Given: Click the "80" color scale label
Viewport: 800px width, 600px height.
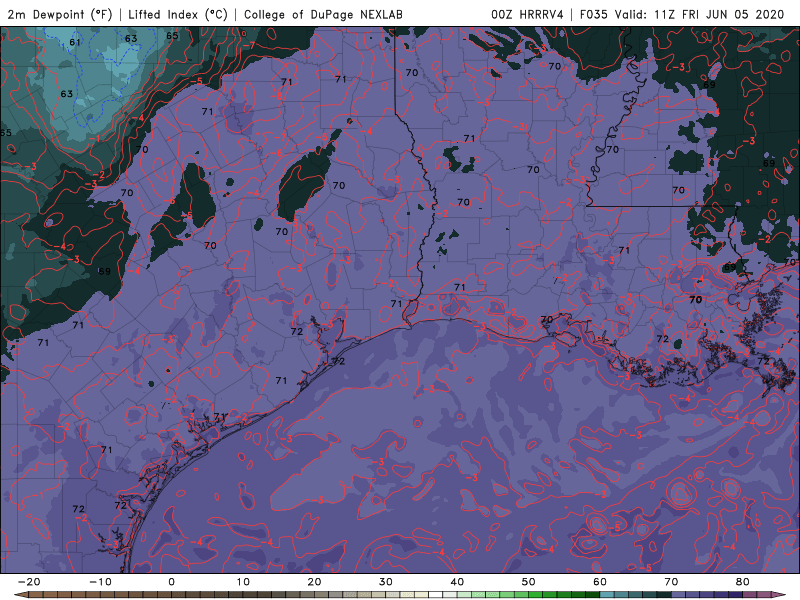Looking at the screenshot, I should [743, 582].
